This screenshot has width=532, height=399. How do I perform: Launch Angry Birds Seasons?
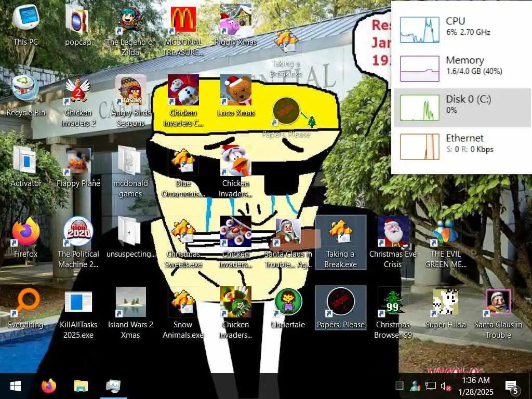click(x=130, y=101)
